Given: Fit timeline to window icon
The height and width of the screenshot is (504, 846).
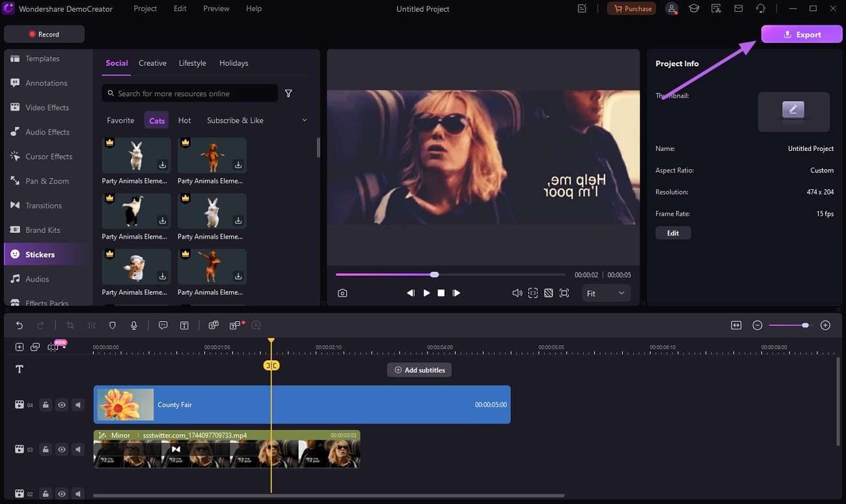Looking at the screenshot, I should (x=736, y=325).
